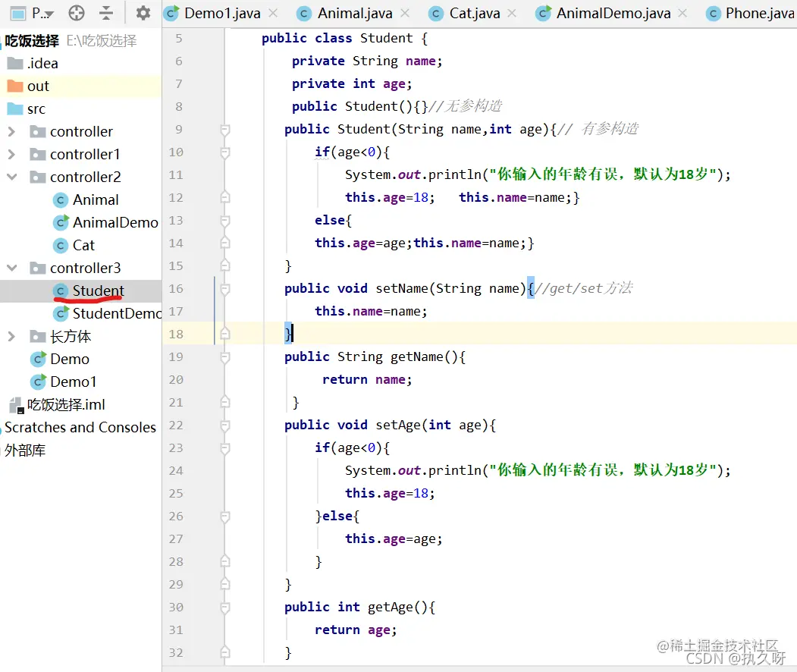Screen dimensions: 797x672
Task: Fold the else block at line 26
Action: (225, 517)
